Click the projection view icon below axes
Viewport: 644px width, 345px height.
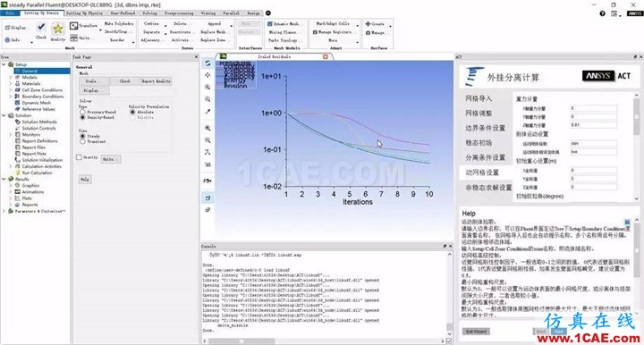click(x=208, y=164)
